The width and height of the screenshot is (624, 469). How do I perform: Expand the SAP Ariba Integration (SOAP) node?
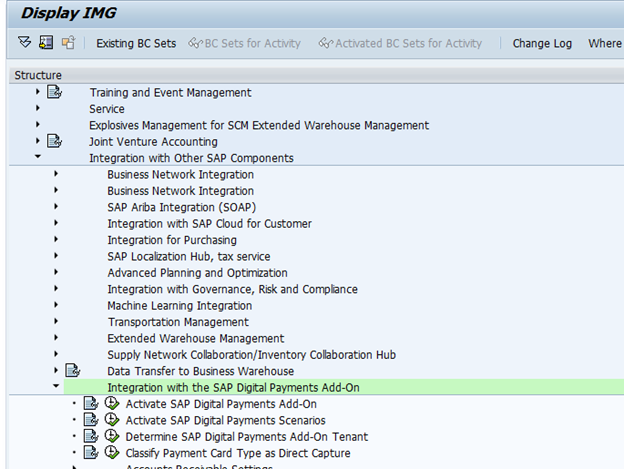tap(56, 207)
